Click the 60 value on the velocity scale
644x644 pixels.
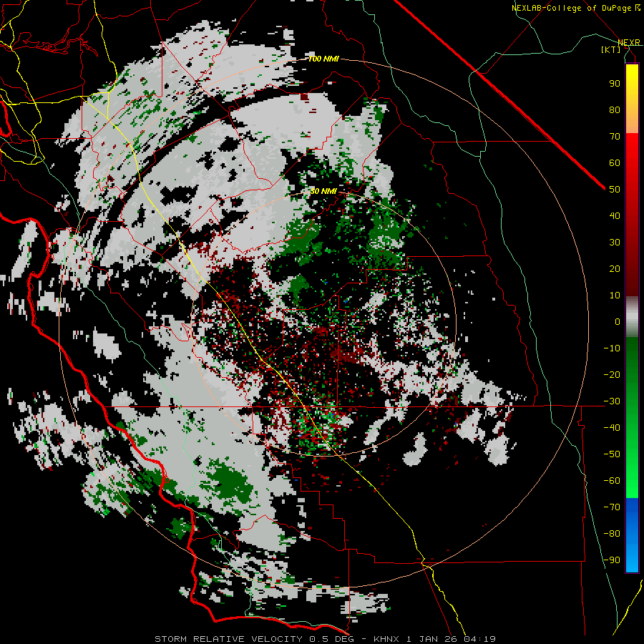(x=615, y=163)
